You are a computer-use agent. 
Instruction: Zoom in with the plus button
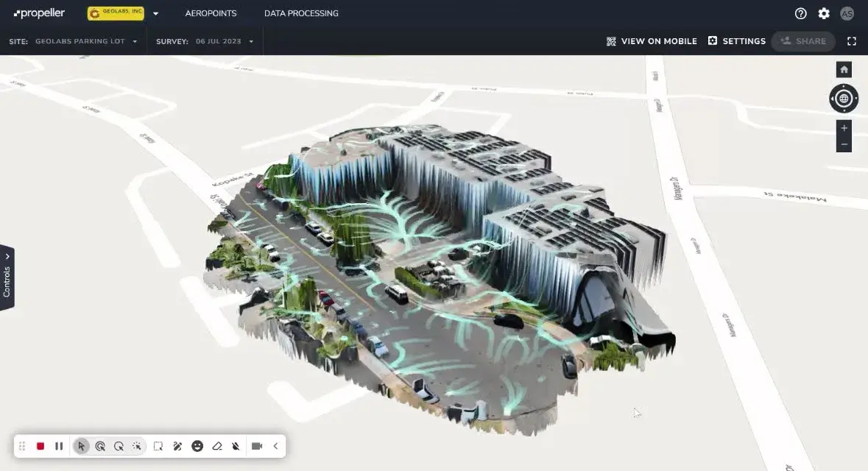844,128
